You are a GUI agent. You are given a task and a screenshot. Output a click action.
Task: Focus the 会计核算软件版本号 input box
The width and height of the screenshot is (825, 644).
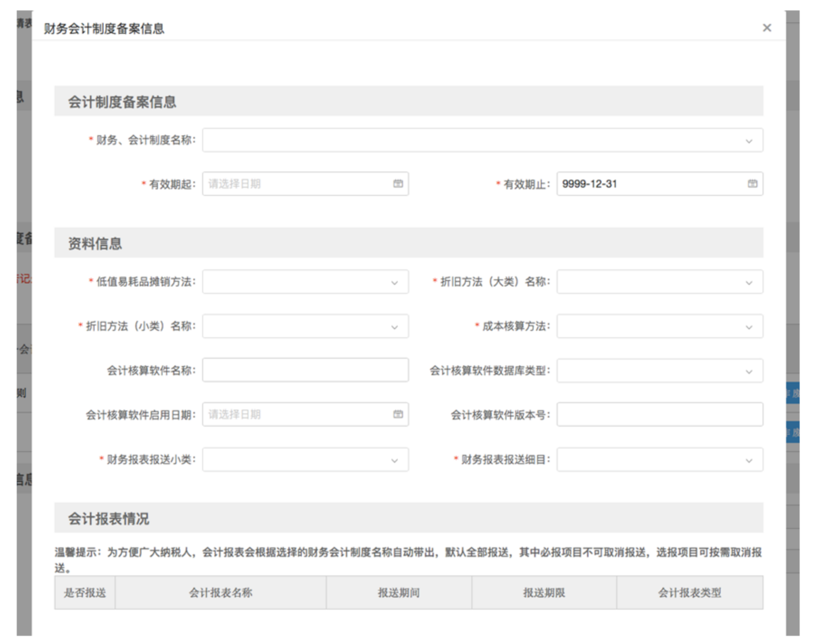(x=659, y=415)
